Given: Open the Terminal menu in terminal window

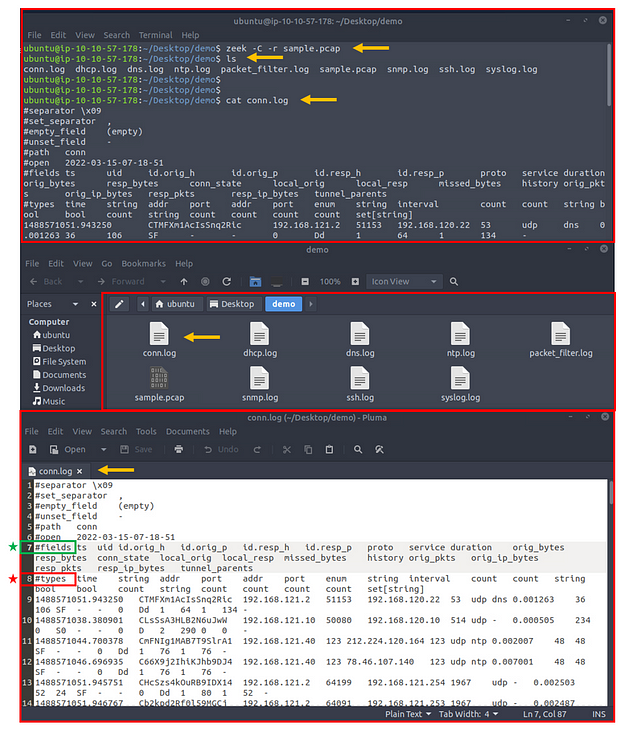Looking at the screenshot, I should point(155,35).
